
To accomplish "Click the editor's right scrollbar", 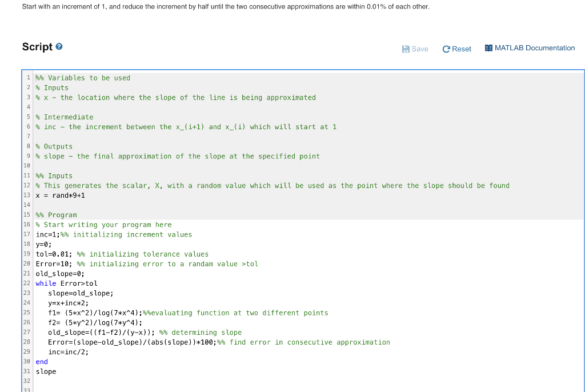I will point(581,229).
